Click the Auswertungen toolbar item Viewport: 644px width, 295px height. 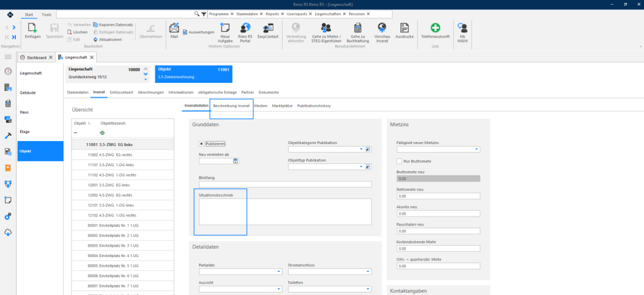pos(198,32)
